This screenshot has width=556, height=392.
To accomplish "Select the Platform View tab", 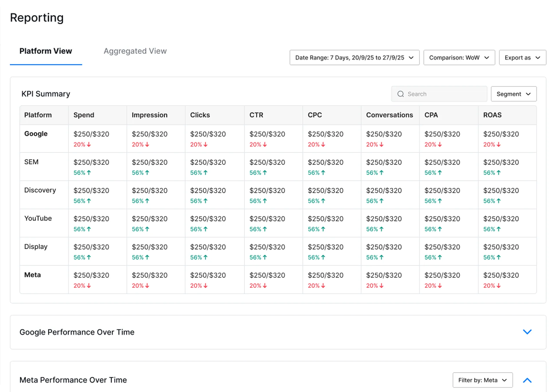I will [x=46, y=51].
